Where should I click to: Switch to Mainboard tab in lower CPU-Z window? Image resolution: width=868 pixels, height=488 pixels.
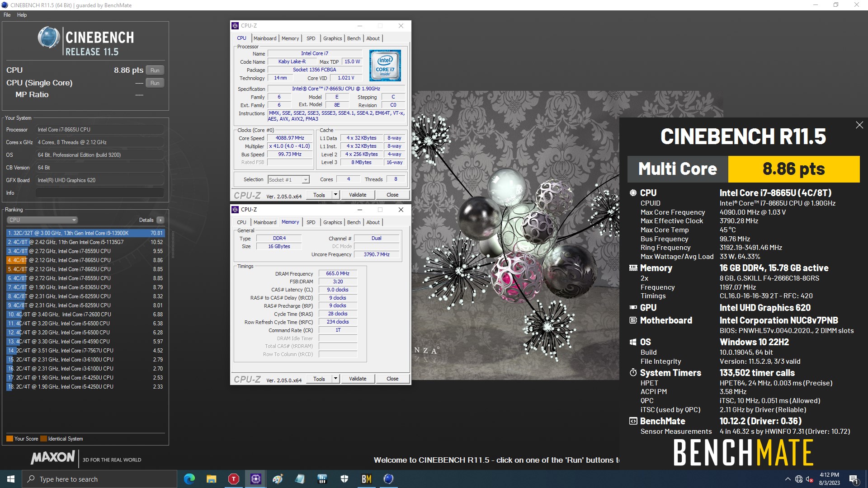(x=265, y=222)
